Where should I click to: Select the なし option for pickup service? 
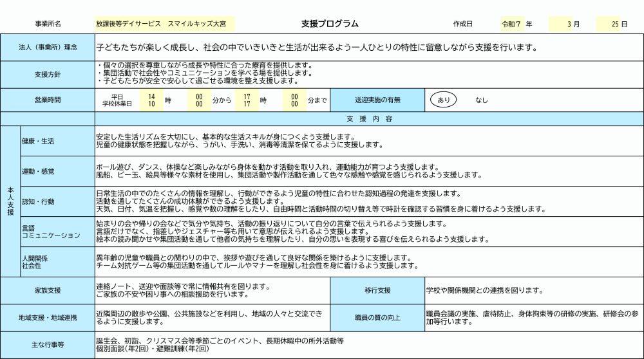(481, 100)
